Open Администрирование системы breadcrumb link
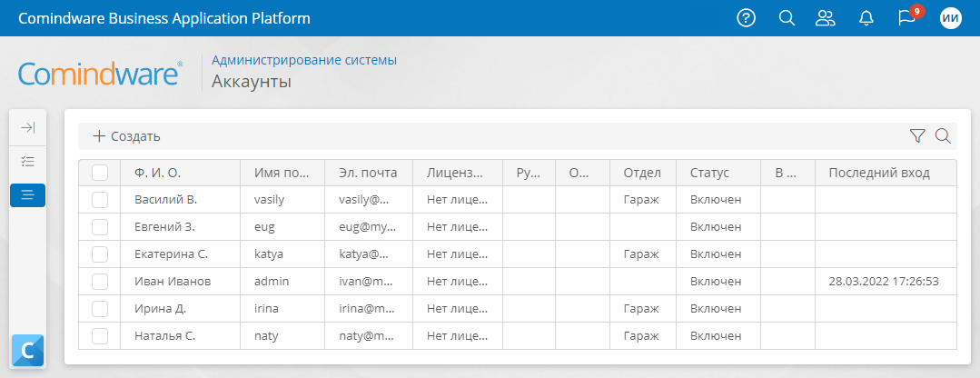The image size is (980, 378). 304,61
